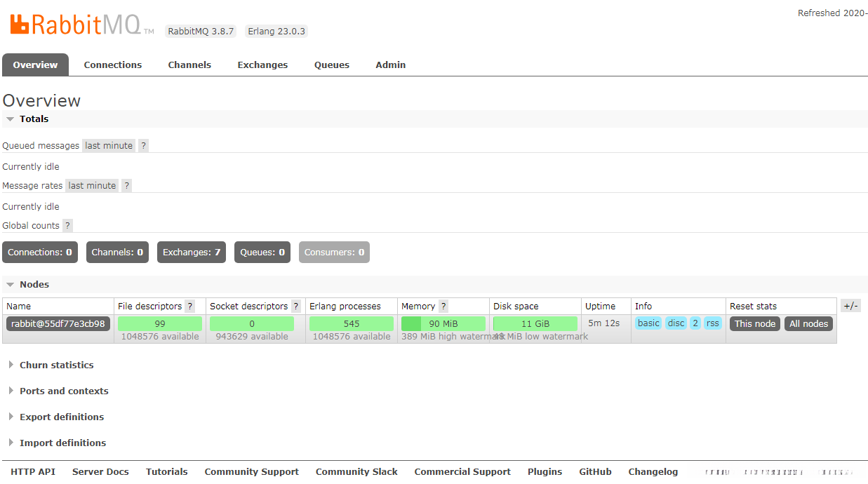
Task: Click the Uptime column header
Action: (x=601, y=307)
